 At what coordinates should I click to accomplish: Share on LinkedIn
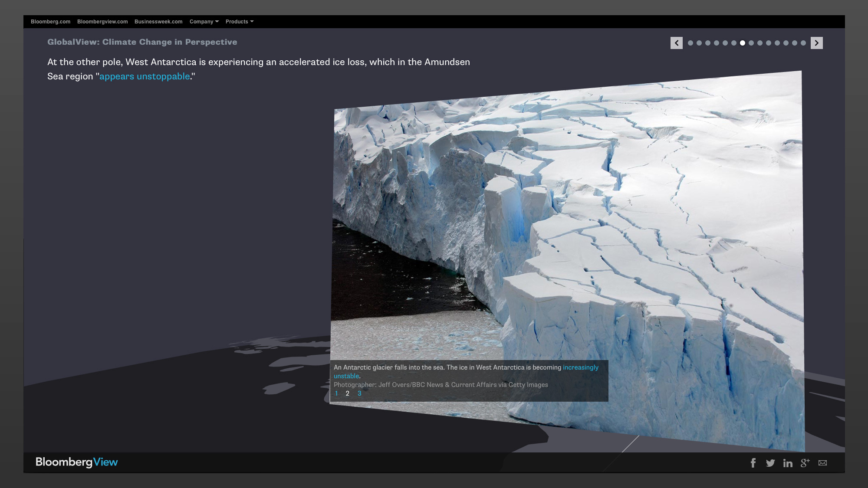point(788,463)
